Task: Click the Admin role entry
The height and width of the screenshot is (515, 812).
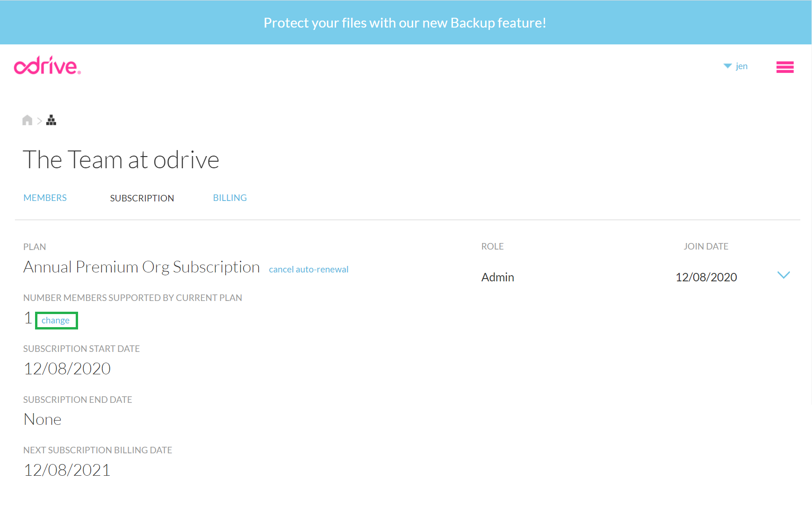Action: coord(497,277)
